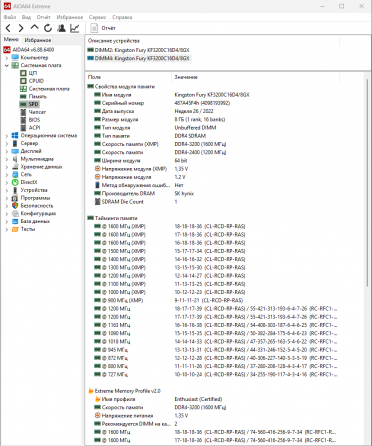Select the Серийный номер row
The width and height of the screenshot is (372, 446).
point(212,103)
